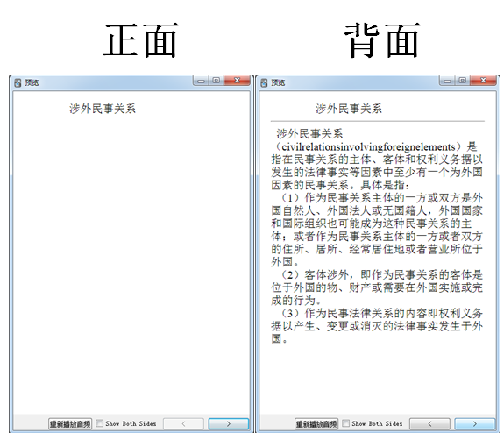Click the preview app icon in right window title bar
This screenshot has height=433, width=504.
tap(264, 82)
